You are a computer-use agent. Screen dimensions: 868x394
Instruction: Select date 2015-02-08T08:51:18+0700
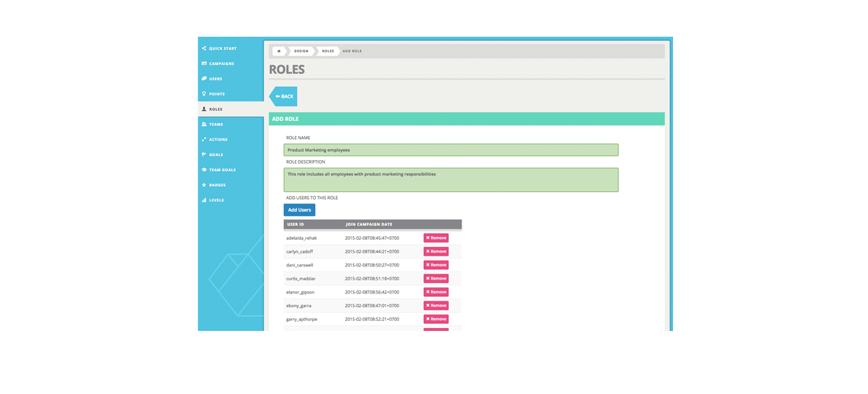point(372,278)
